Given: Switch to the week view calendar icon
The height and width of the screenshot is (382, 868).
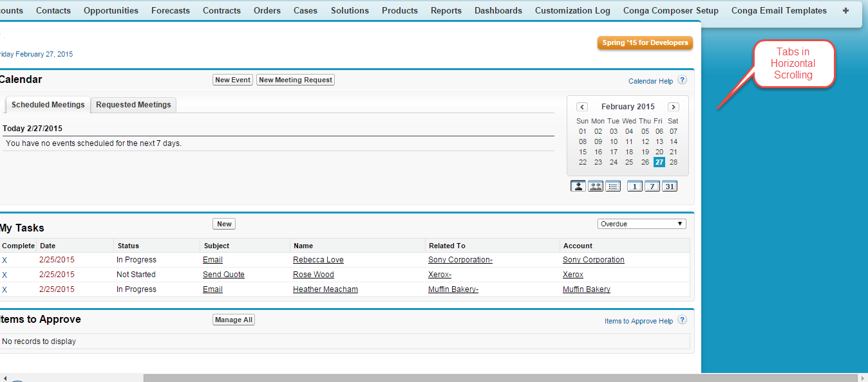Looking at the screenshot, I should pyautogui.click(x=652, y=186).
